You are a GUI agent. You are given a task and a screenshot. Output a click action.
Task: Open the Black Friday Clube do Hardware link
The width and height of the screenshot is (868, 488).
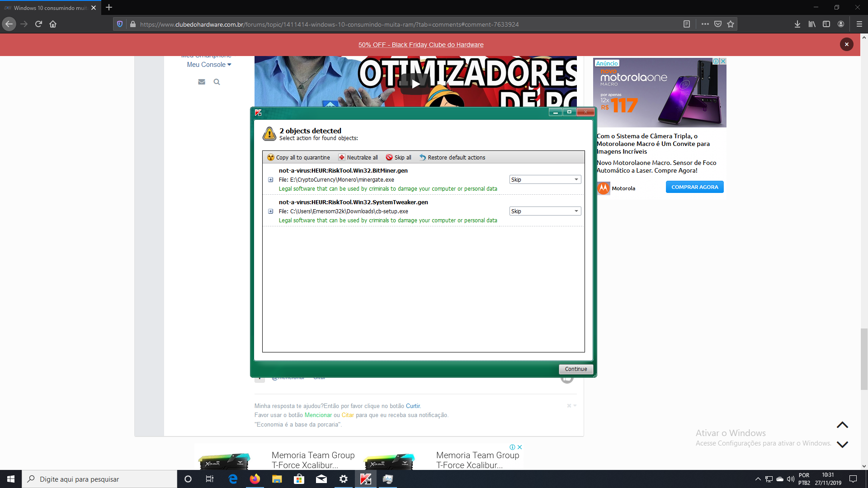[x=421, y=45]
